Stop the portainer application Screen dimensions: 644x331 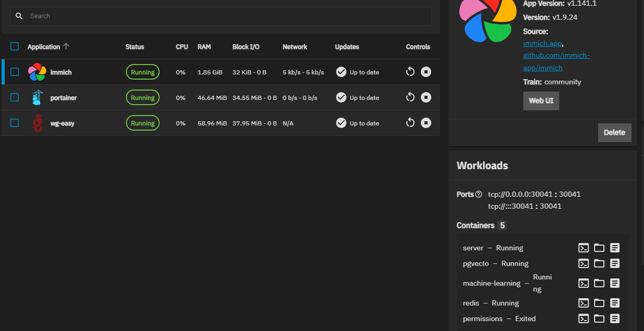(426, 97)
